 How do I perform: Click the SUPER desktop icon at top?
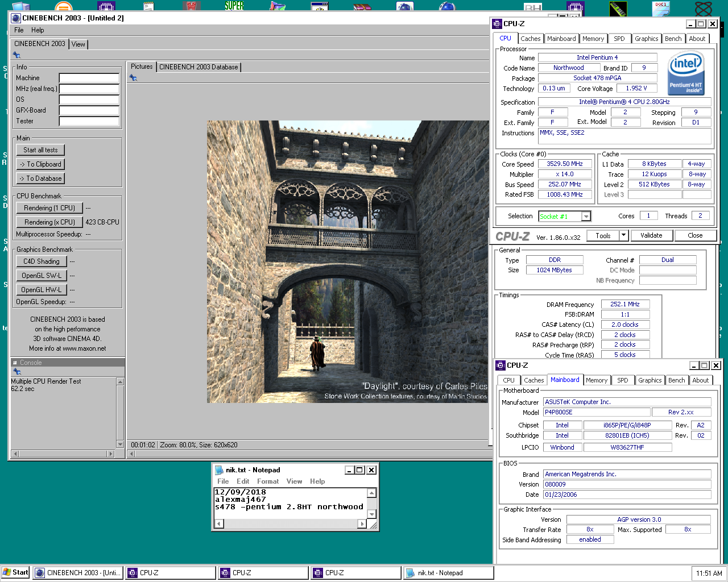click(x=234, y=6)
